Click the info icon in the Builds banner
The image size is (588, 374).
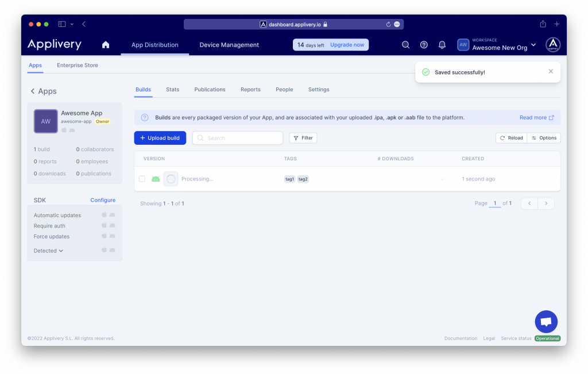tap(145, 117)
